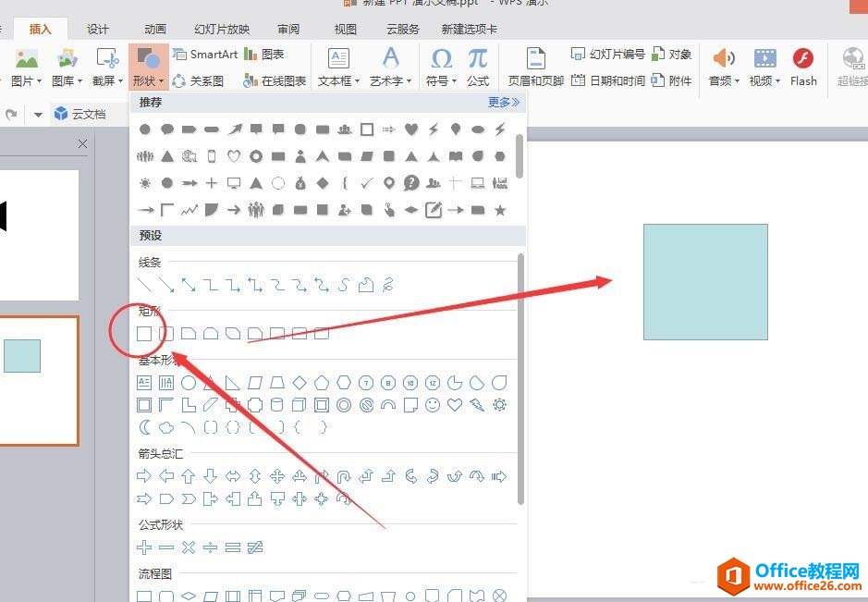Viewport: 868px width, 602px height.
Task: Switch to the 云服务 Cloud Services tab
Action: pos(402,29)
